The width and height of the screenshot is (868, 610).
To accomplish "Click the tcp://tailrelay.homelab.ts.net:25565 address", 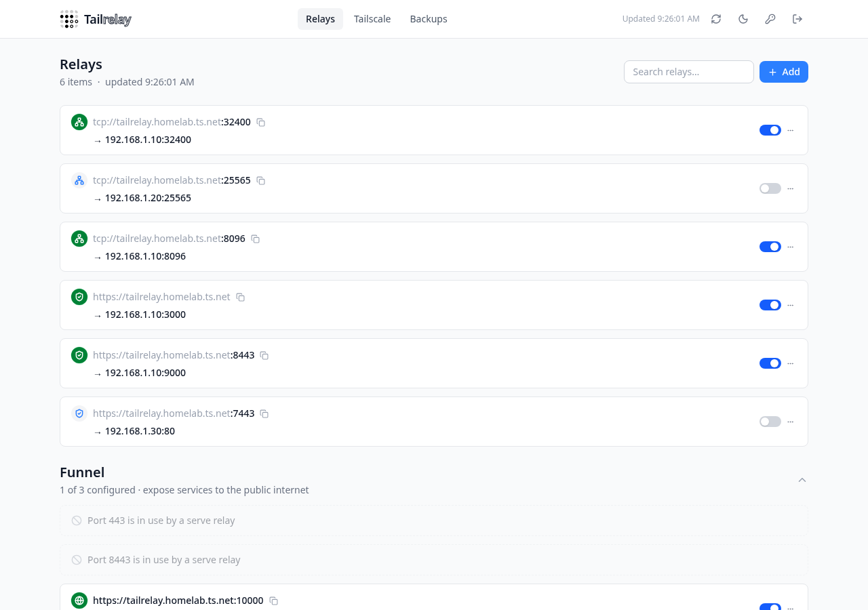I will pos(172,180).
